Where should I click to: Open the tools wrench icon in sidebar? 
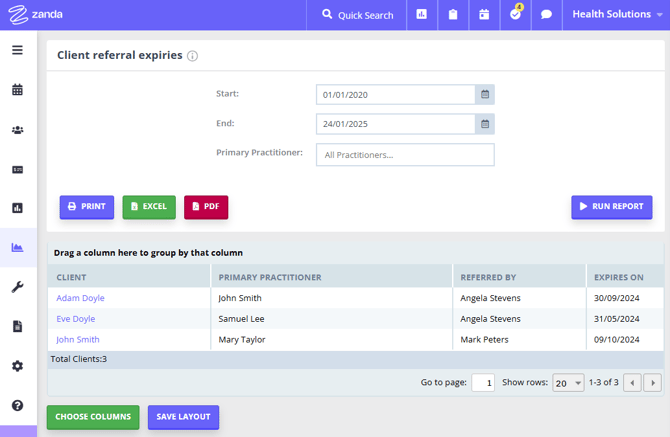[17, 287]
